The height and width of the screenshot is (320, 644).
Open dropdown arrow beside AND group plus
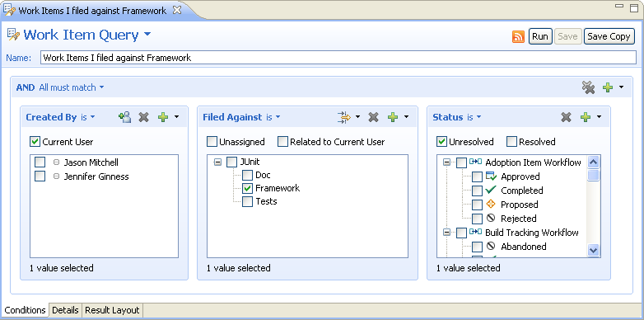tap(621, 87)
